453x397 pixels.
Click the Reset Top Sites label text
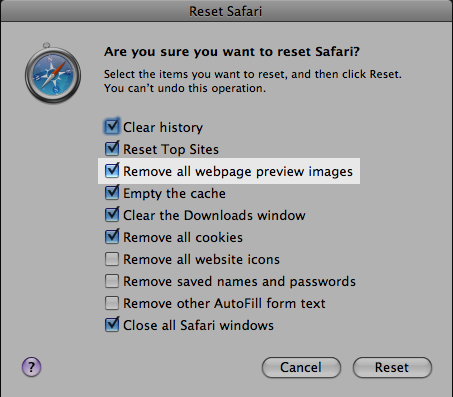tap(171, 150)
